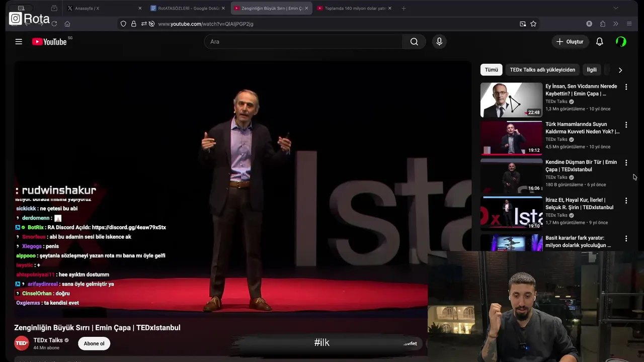Screen dimensions: 644x362
Task: Open the Discord link in chat
Action: pos(129,228)
